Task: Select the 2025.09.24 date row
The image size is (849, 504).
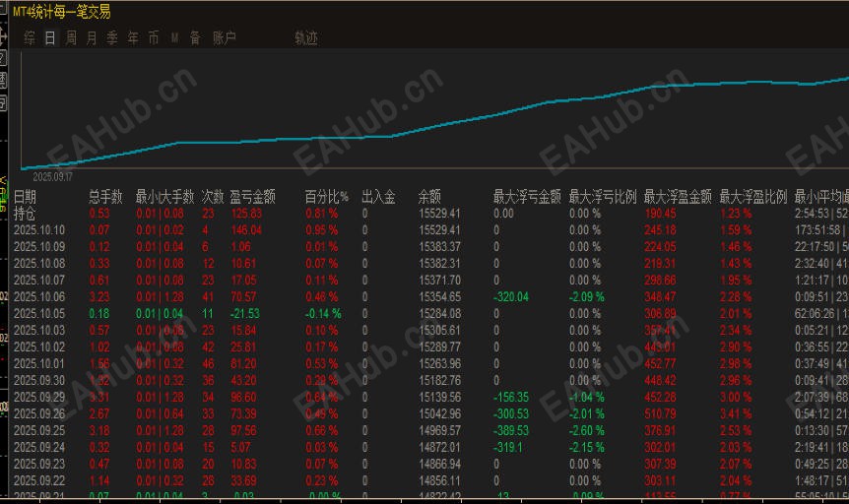Action: click(431, 448)
